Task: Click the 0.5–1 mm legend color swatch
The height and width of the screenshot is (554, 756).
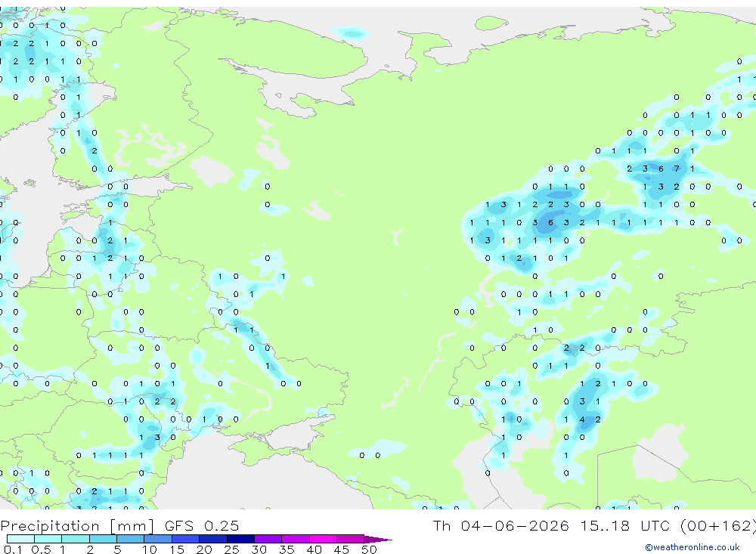Action: (48, 539)
